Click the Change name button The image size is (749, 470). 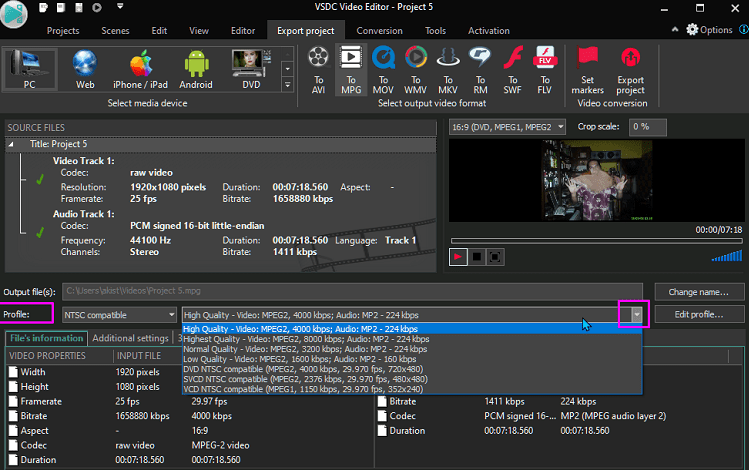click(699, 292)
